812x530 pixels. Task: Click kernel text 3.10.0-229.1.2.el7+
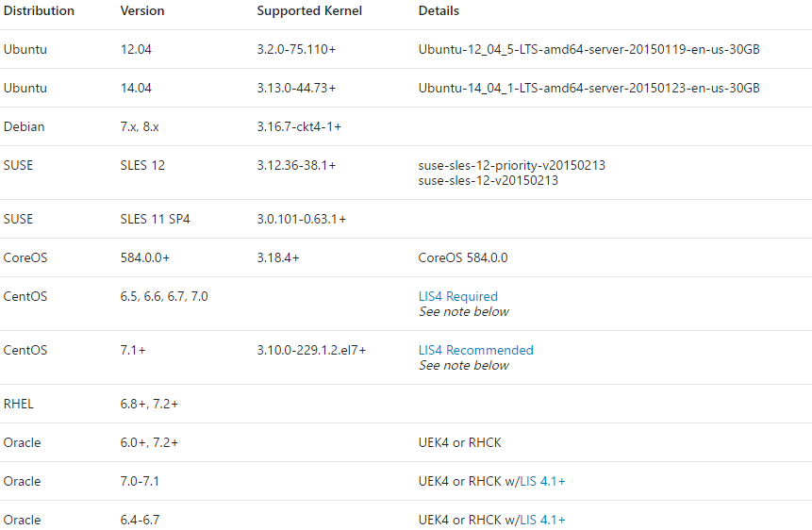coord(311,350)
